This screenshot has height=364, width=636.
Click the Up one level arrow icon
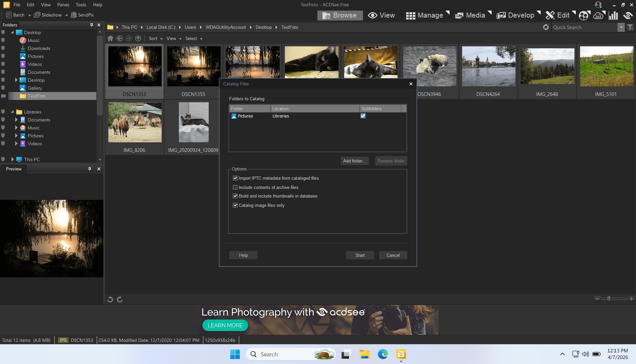138,38
